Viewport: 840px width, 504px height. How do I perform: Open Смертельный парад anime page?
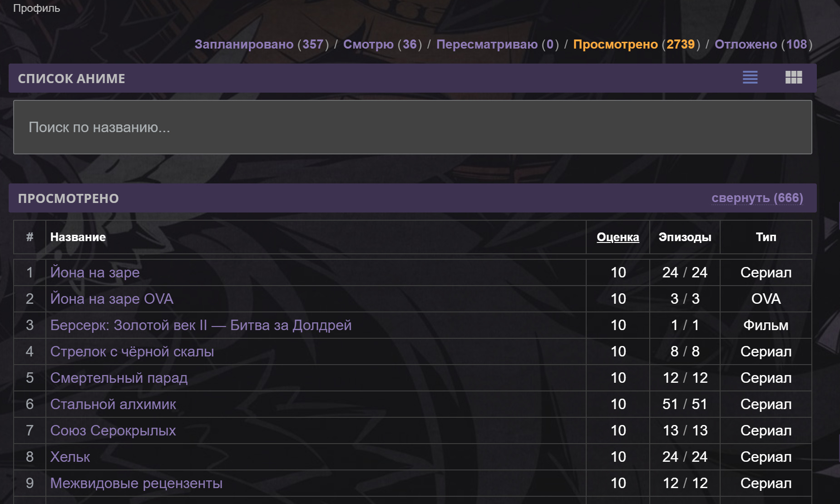pos(119,378)
